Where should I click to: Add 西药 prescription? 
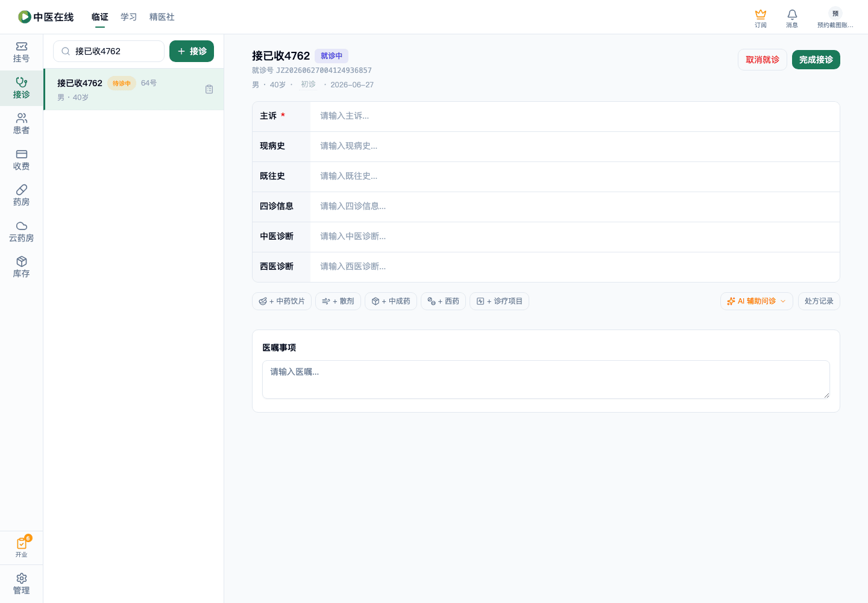tap(443, 301)
